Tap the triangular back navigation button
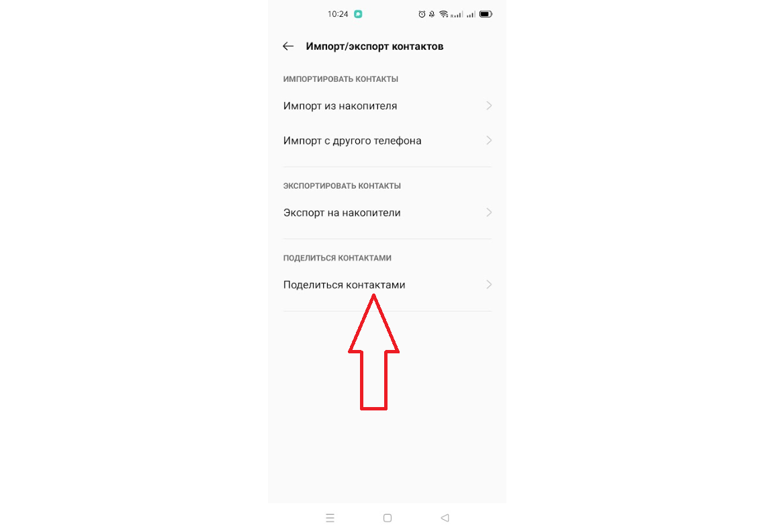 (x=445, y=518)
